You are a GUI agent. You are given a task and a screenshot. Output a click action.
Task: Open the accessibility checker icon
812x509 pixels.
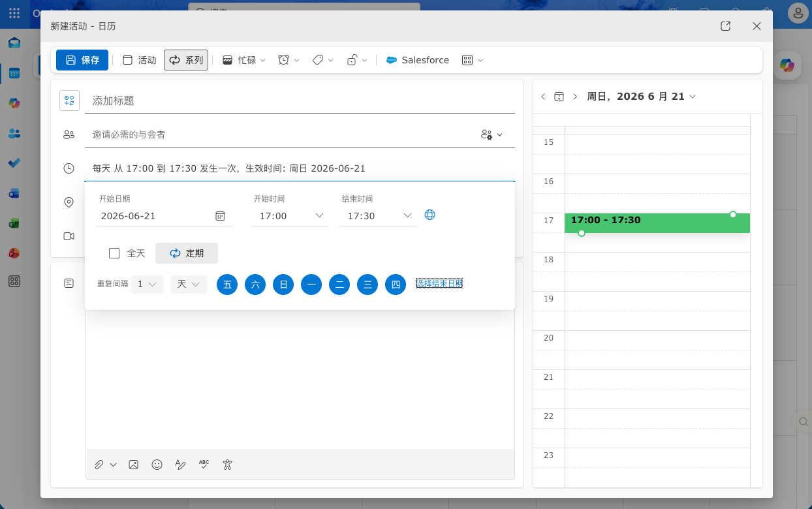(227, 465)
